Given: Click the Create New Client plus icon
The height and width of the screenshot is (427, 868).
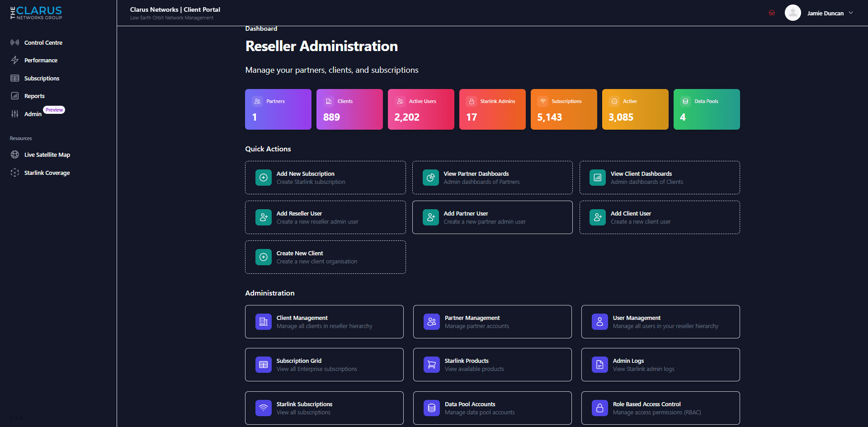Looking at the screenshot, I should point(264,257).
